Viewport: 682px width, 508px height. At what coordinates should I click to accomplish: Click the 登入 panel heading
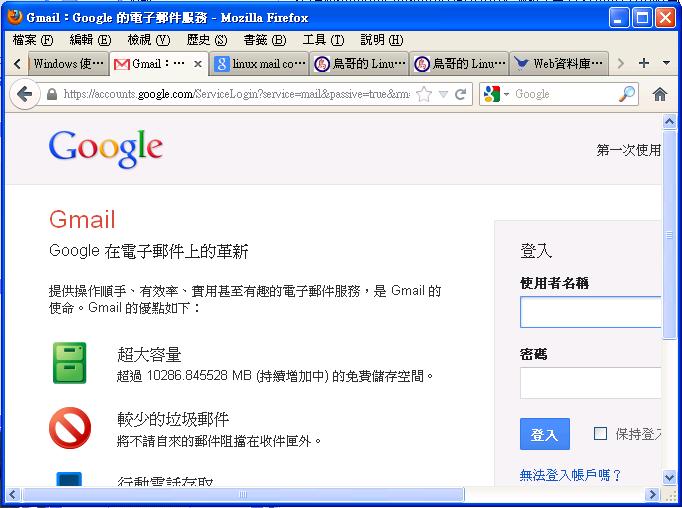536,251
